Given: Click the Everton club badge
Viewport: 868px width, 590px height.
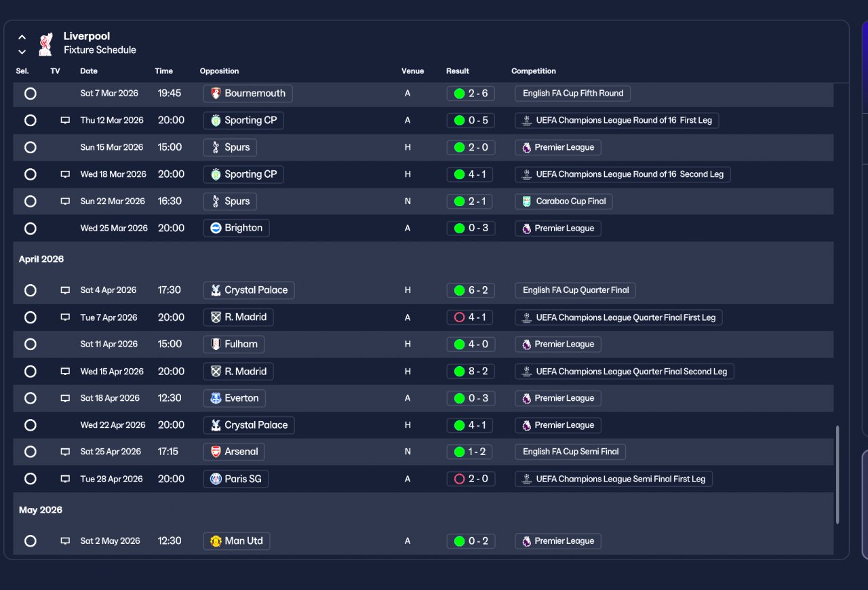Looking at the screenshot, I should coord(216,398).
